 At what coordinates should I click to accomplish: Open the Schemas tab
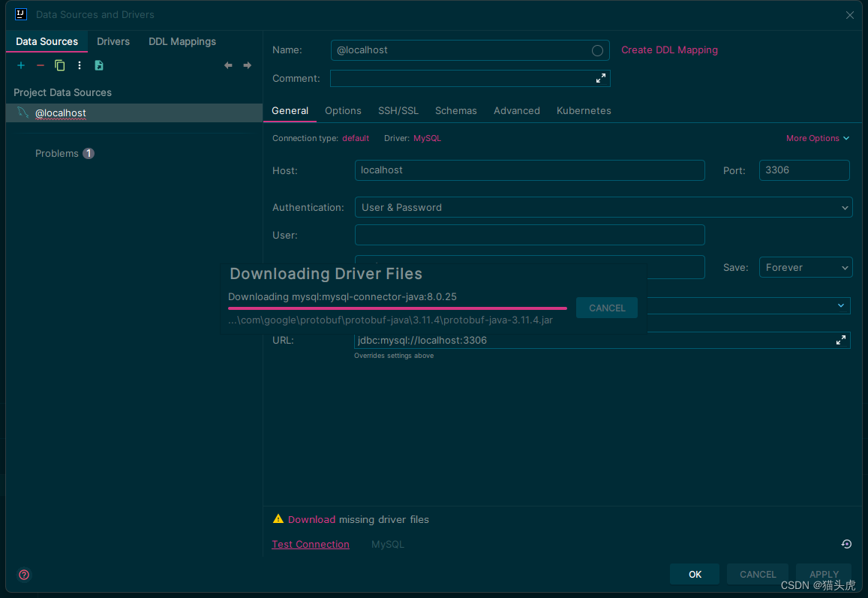tap(455, 110)
